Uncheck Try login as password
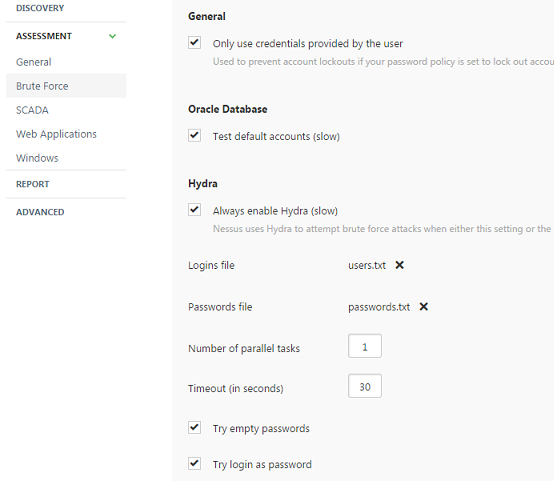Image resolution: width=554 pixels, height=481 pixels. [194, 463]
